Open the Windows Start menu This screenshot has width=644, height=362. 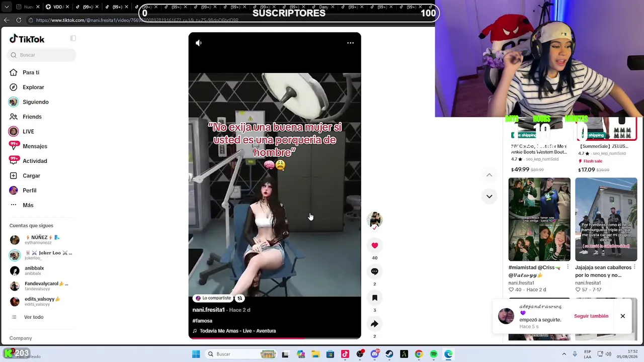pos(196,354)
